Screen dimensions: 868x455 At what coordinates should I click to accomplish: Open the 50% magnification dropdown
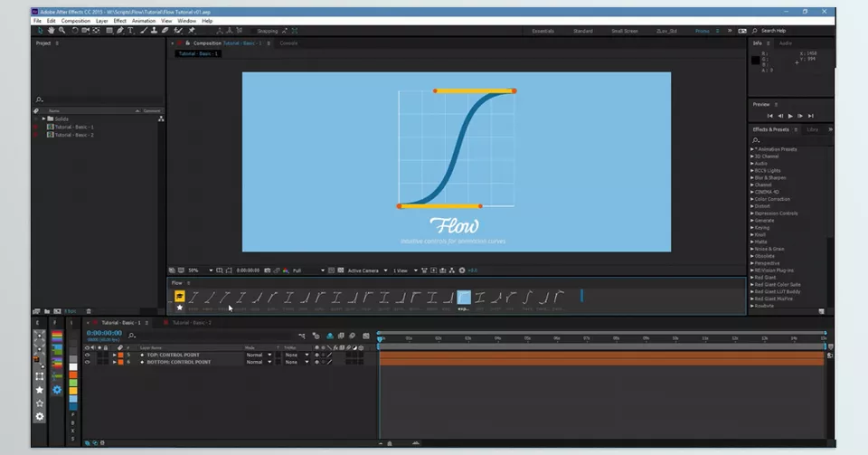[x=201, y=270]
